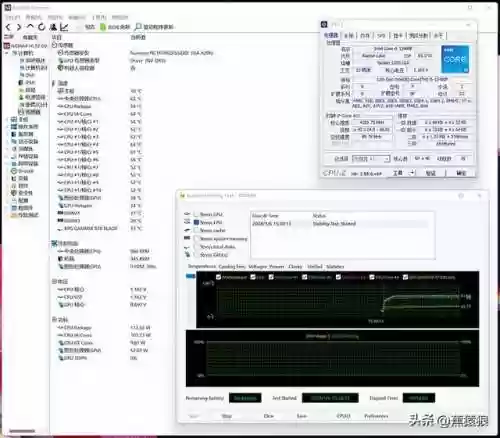Click the Benchmark icon at the tree bottom

[14, 215]
